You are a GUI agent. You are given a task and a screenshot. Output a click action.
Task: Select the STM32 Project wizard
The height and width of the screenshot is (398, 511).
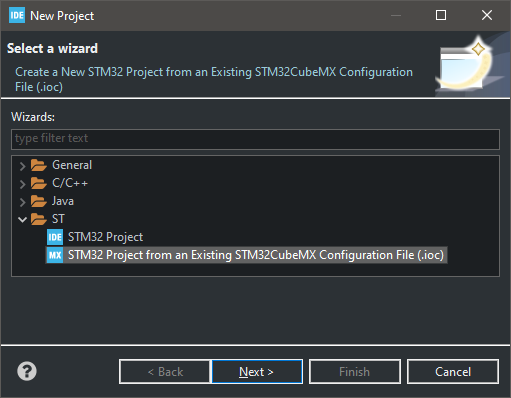pos(105,237)
